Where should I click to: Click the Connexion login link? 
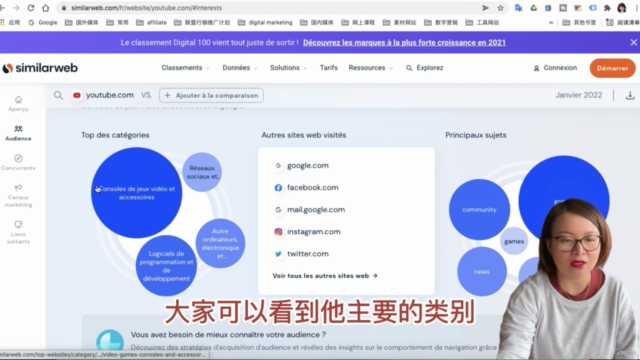click(x=555, y=68)
